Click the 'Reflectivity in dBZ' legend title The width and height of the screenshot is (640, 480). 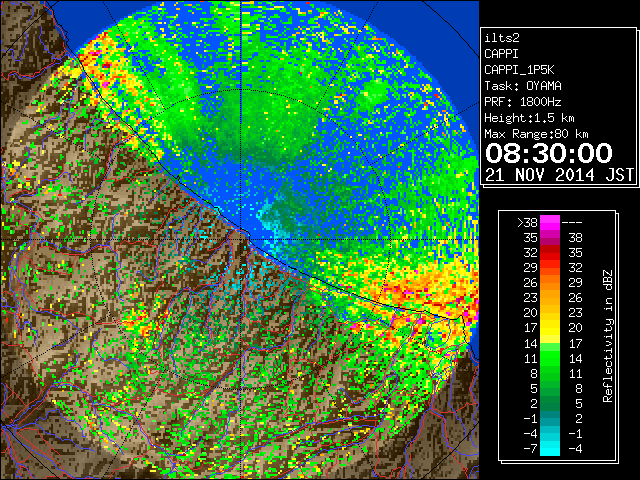(x=608, y=336)
